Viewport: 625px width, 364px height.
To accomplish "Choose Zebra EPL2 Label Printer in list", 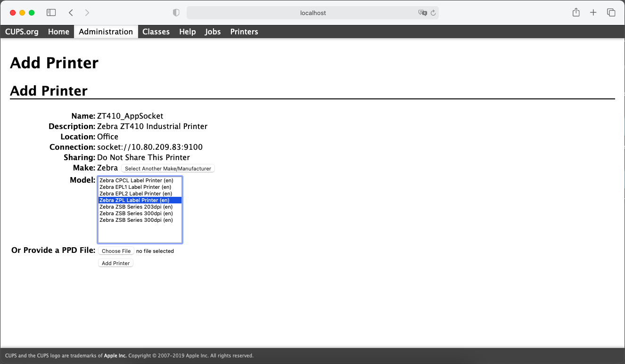I will 136,194.
